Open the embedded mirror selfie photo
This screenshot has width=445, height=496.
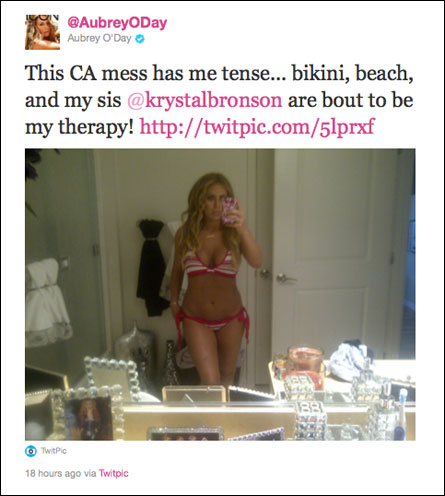pos(220,294)
